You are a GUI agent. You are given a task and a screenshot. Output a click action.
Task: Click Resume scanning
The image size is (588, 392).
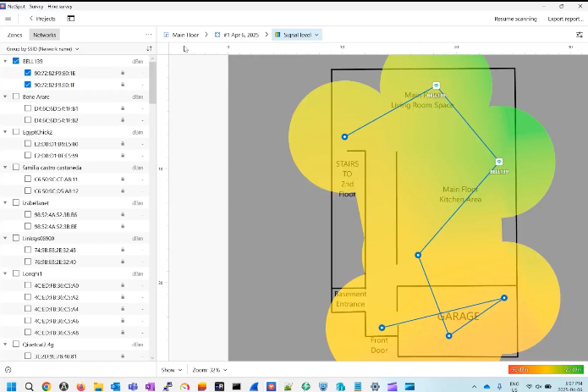click(x=514, y=18)
